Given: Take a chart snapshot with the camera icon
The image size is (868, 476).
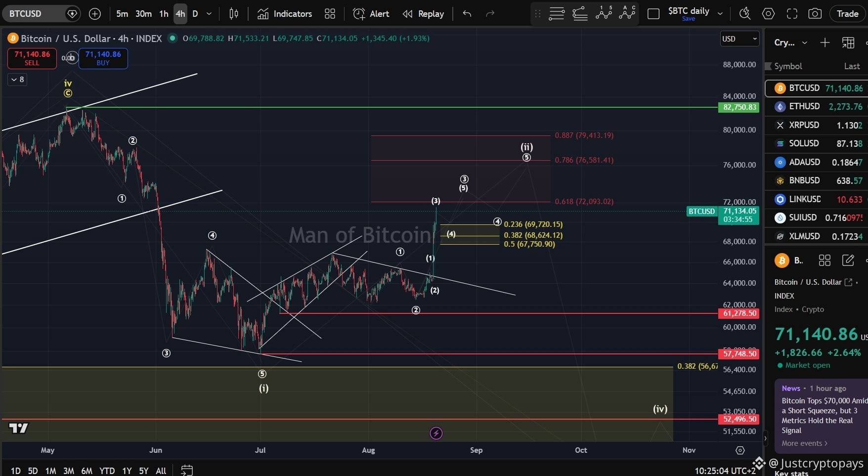Looking at the screenshot, I should coord(815,14).
